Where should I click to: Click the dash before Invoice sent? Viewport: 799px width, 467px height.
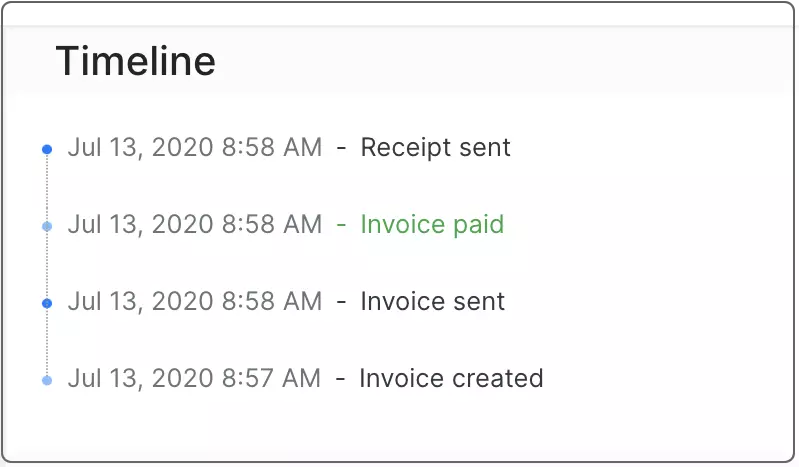coord(341,302)
